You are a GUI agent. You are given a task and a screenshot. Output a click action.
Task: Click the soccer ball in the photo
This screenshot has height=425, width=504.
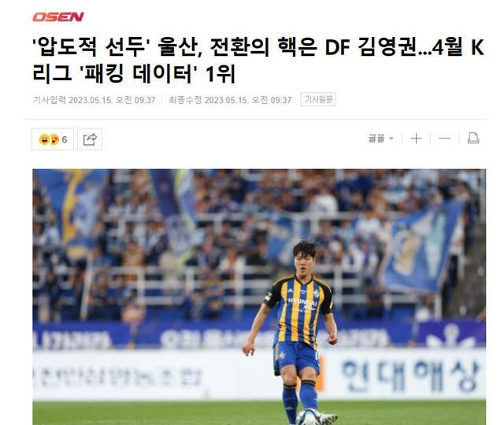pos(308,417)
